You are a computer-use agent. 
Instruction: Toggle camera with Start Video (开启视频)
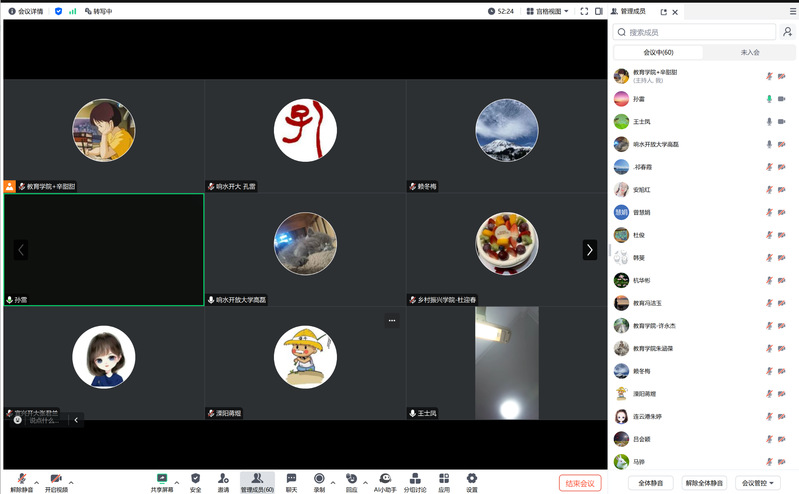56,482
